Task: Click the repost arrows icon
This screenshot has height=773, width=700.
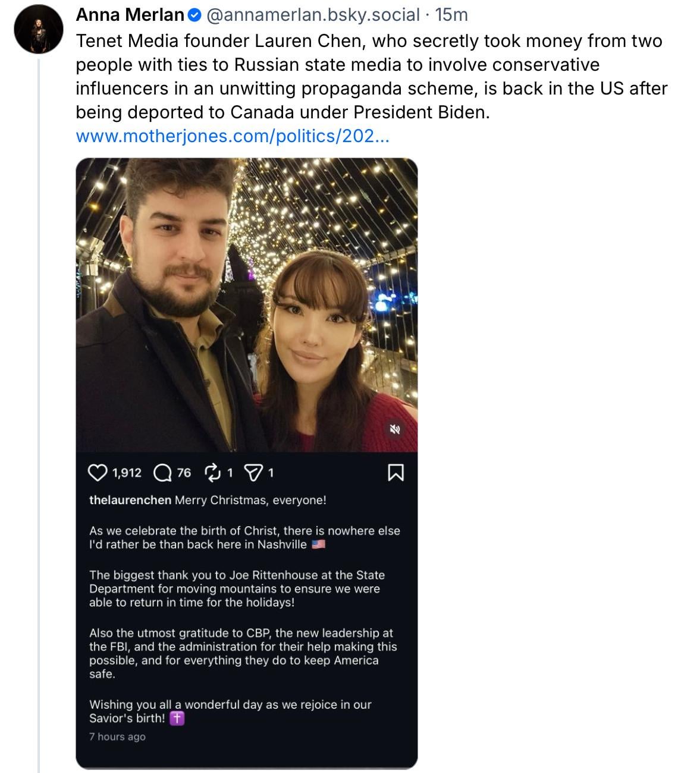Action: coord(212,473)
